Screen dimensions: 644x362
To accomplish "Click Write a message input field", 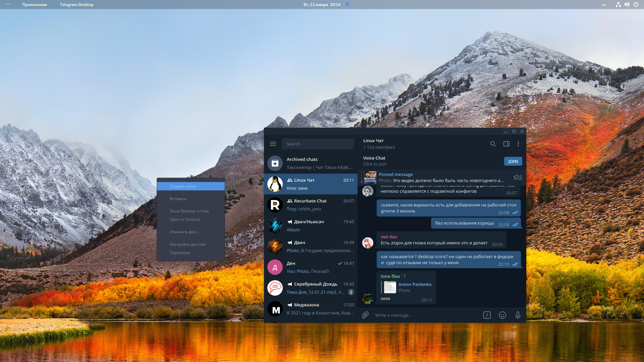I will coord(426,315).
